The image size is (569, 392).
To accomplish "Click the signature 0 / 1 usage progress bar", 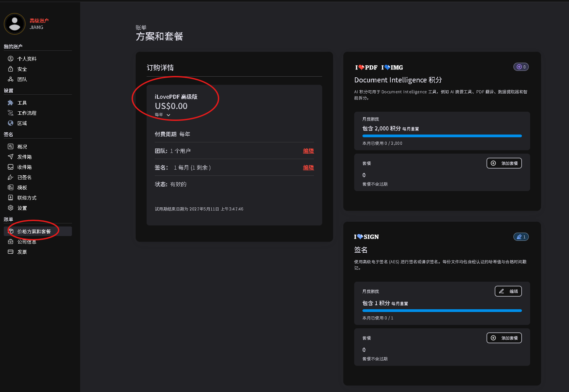I will tap(442, 311).
